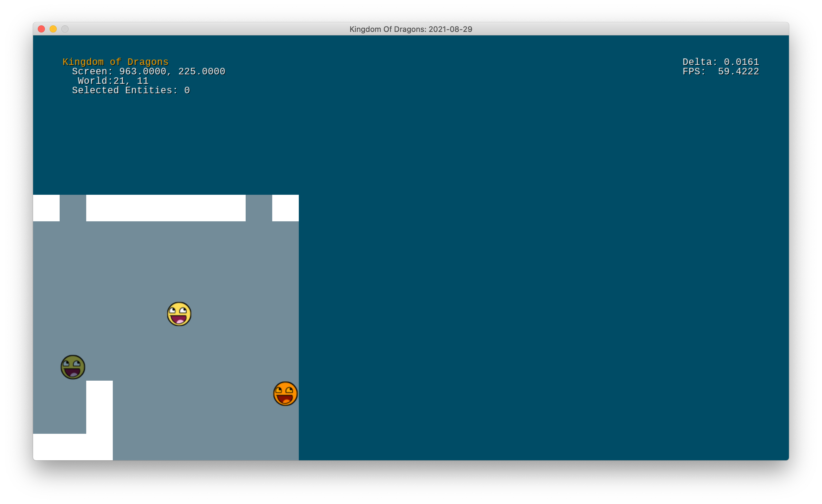Screen dimensions: 822x504
Task: Click white wall tile at top-left of map
Action: click(x=46, y=208)
